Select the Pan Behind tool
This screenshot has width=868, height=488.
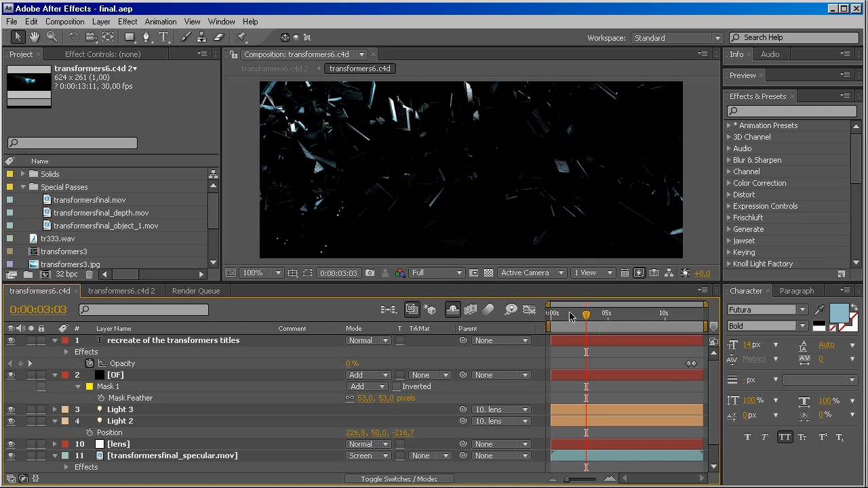tap(108, 37)
